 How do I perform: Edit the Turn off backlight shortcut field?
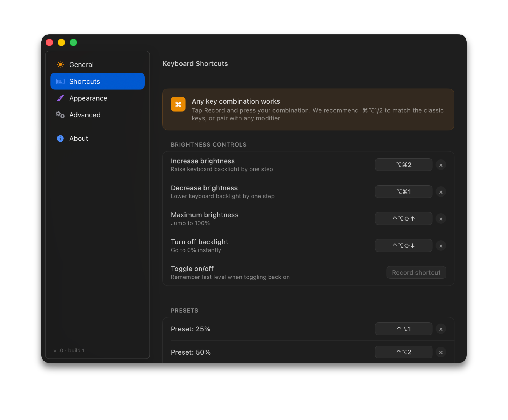404,245
